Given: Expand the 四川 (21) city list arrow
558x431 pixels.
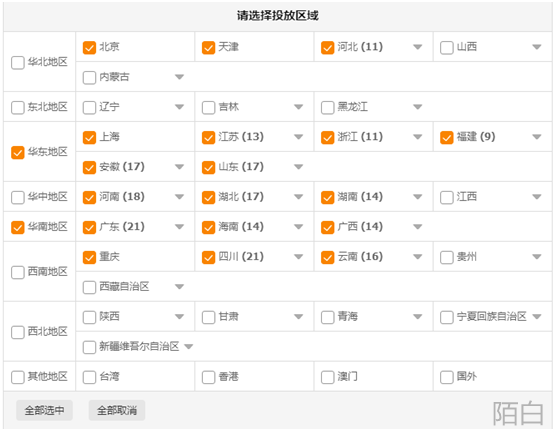Looking at the screenshot, I should (x=299, y=257).
